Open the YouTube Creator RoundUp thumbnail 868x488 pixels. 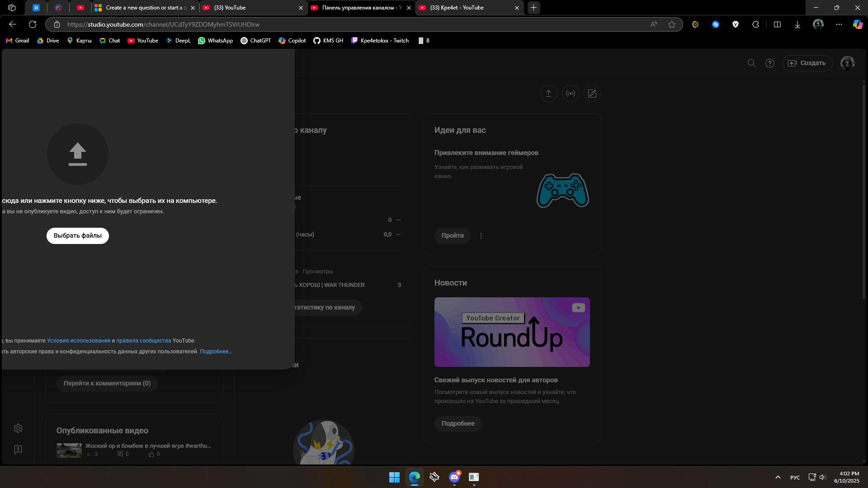pyautogui.click(x=512, y=332)
